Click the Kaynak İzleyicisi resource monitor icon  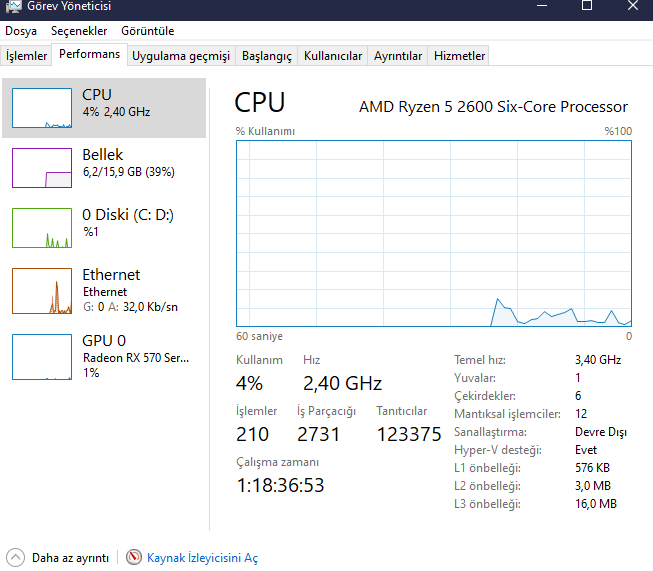134,557
